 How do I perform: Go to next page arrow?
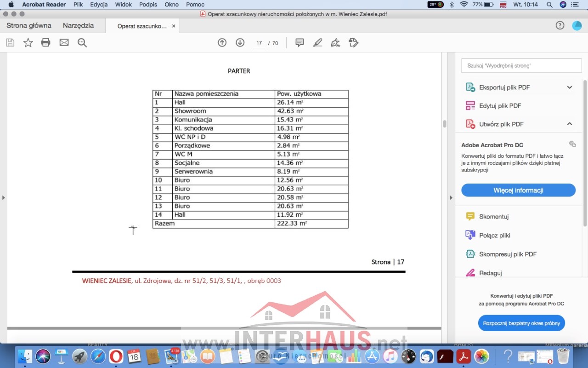240,43
